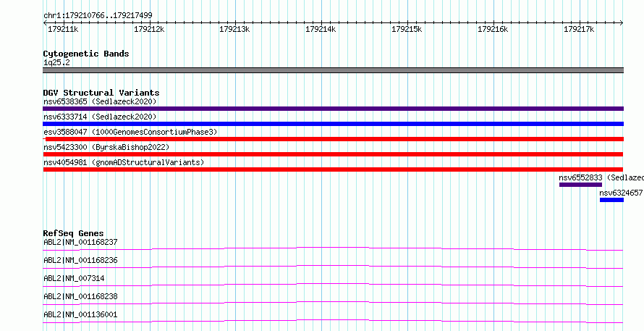Select the blue nsv6333714 variant bar

333,124
